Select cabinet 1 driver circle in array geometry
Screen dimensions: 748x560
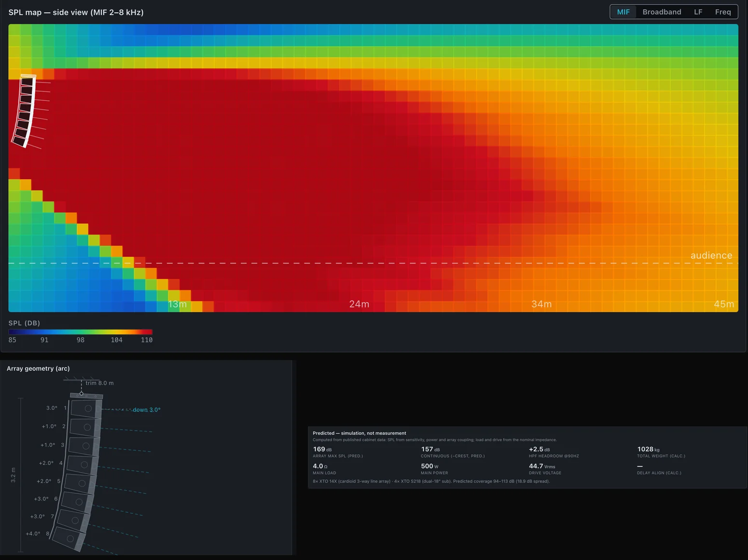point(88,408)
